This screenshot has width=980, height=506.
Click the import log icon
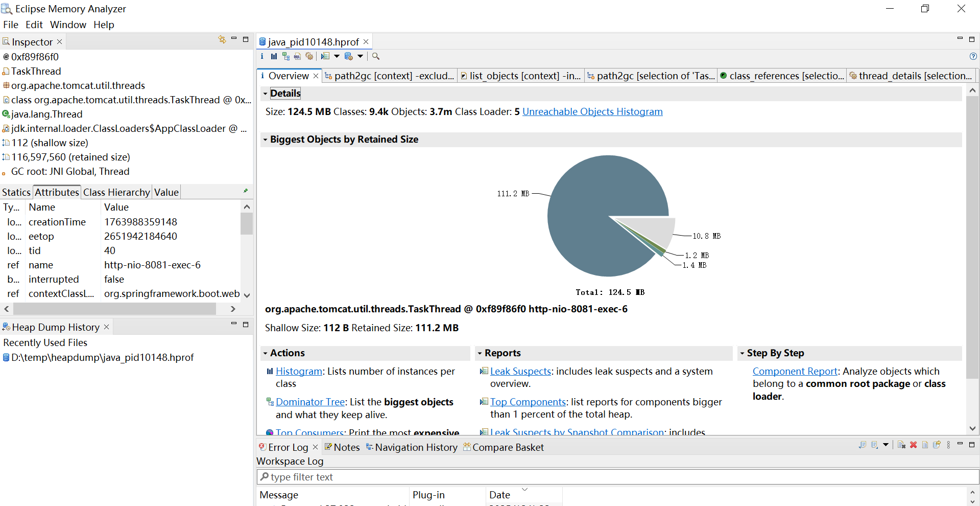[875, 445]
